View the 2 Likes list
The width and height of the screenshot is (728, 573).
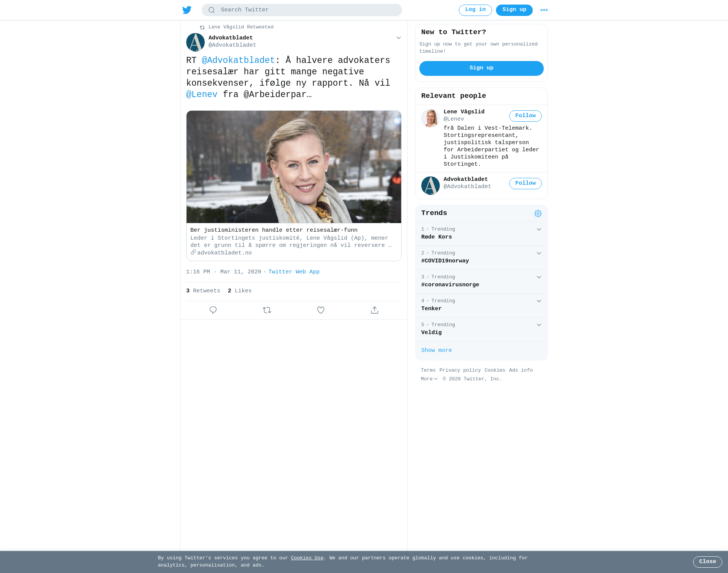tap(240, 291)
